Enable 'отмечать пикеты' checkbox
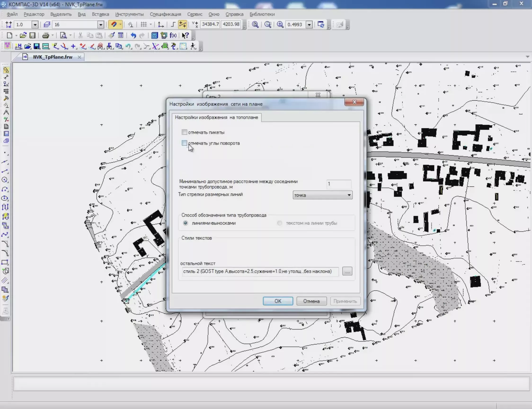 tap(184, 132)
